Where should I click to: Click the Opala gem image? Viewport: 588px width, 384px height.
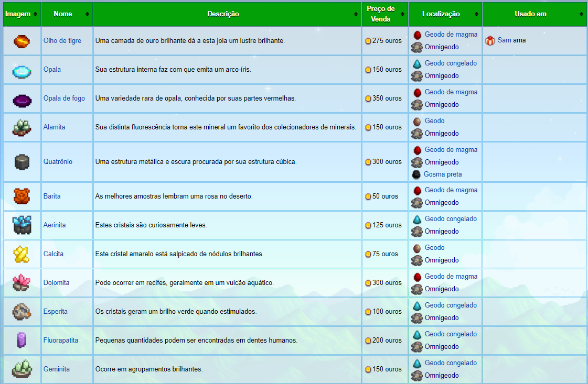22,71
